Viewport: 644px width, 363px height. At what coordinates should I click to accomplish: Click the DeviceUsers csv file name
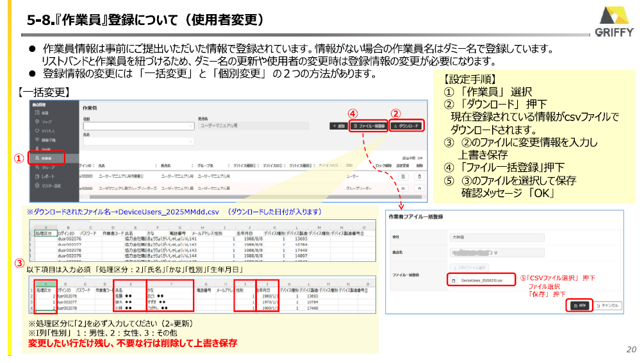point(482,280)
